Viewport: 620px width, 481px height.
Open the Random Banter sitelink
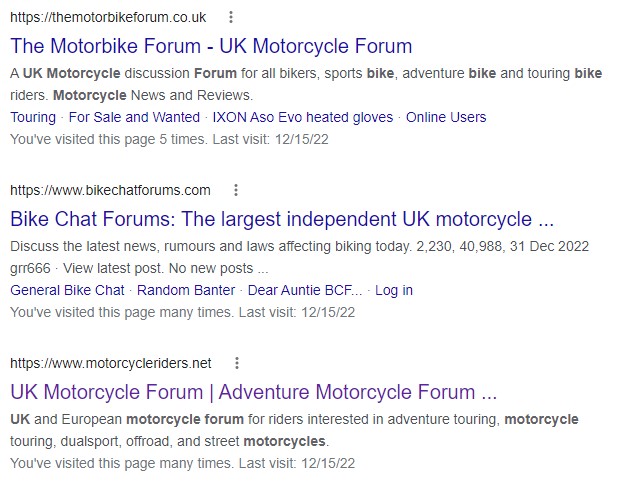click(186, 290)
